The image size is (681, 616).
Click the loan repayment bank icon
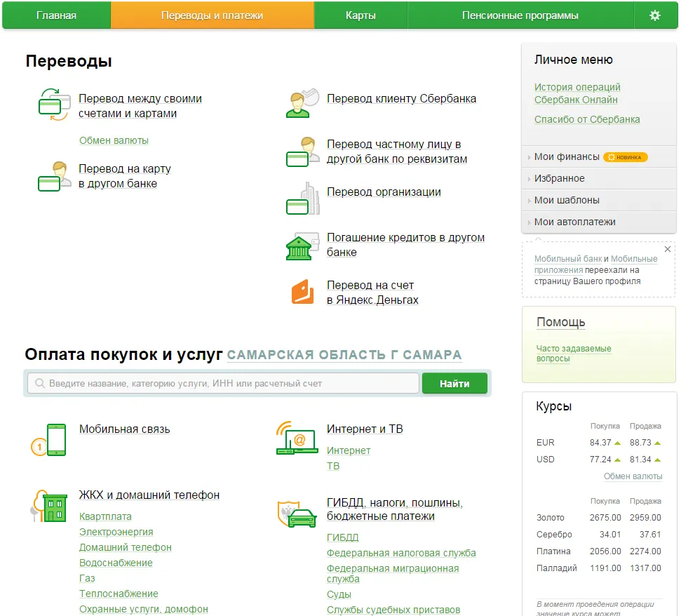302,246
